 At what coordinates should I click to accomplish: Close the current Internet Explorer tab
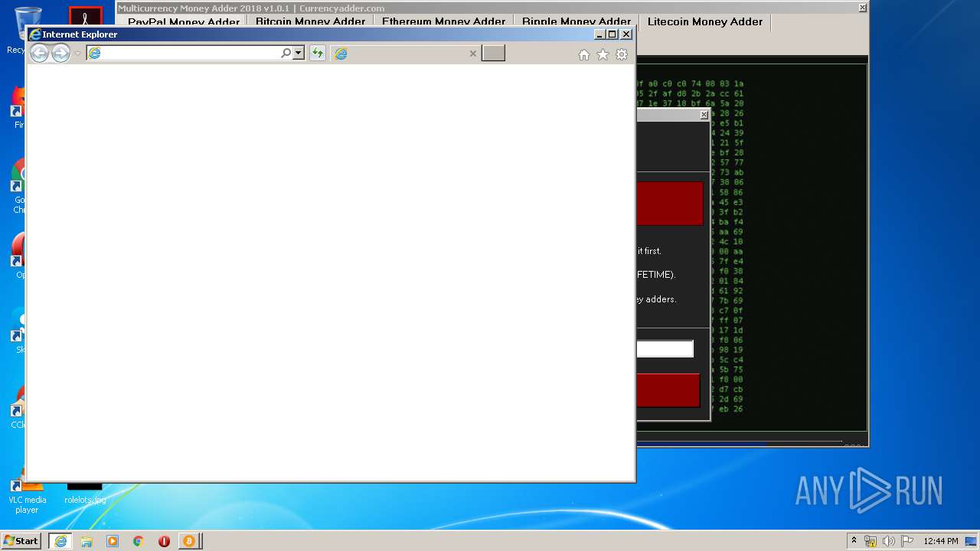coord(472,54)
